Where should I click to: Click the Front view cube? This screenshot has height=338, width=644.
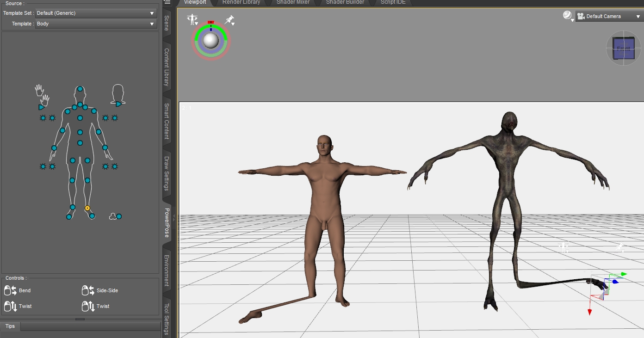(623, 48)
